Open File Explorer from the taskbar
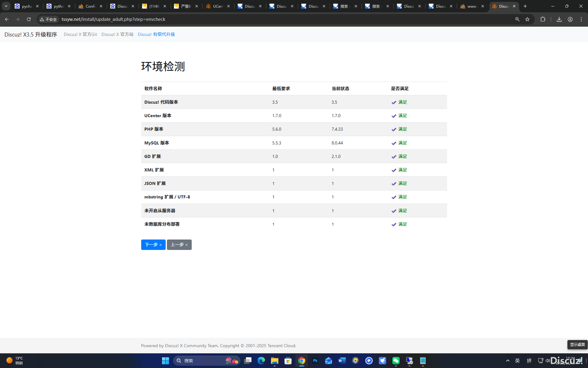The image size is (588, 368). point(274,361)
